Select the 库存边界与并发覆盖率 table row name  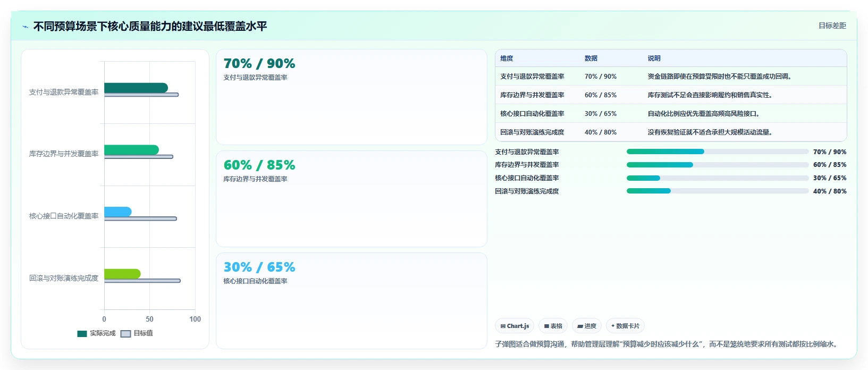[532, 95]
